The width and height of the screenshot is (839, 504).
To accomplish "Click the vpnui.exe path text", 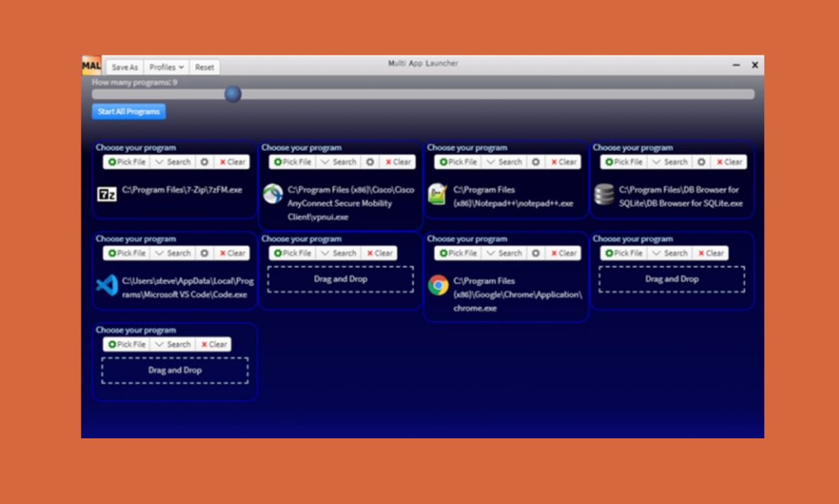I will [x=351, y=204].
